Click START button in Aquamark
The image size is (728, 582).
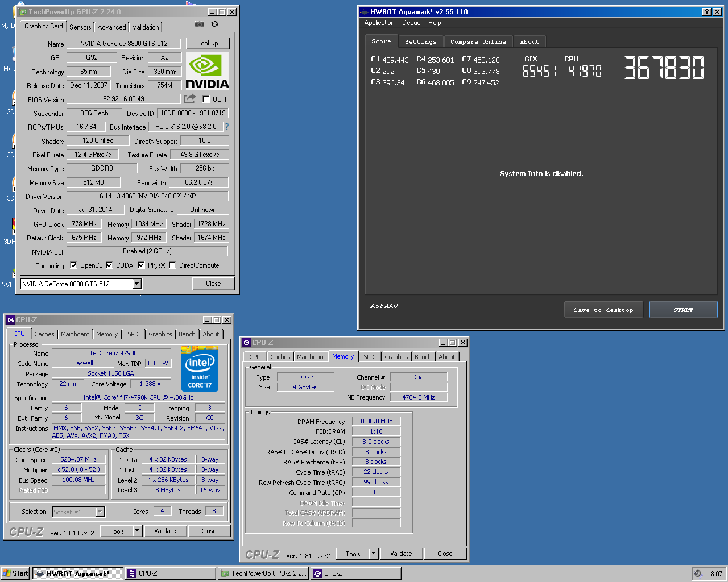(x=683, y=310)
